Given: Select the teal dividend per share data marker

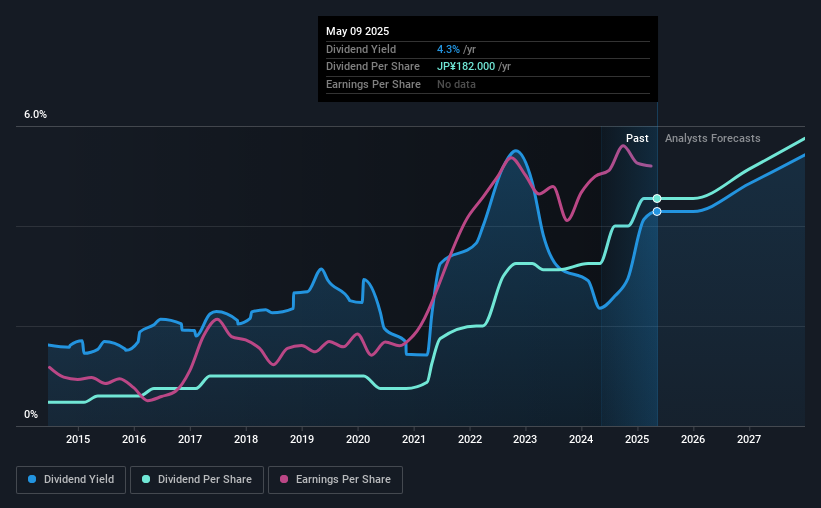Looking at the screenshot, I should coord(657,198).
